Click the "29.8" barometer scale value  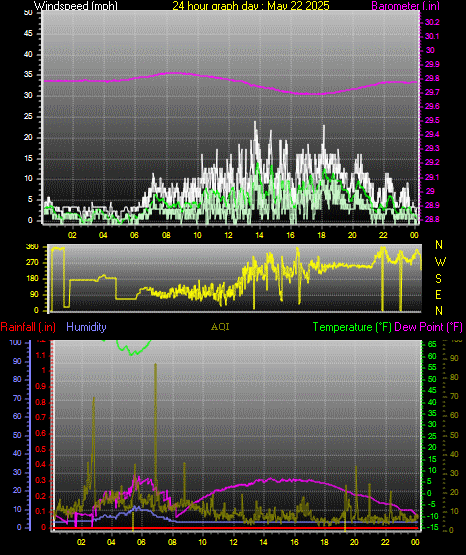[x=432, y=79]
